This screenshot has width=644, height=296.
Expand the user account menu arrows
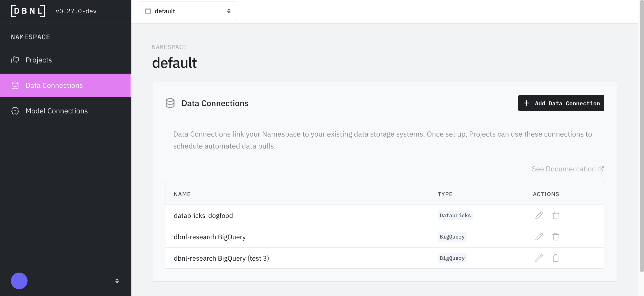(117, 281)
